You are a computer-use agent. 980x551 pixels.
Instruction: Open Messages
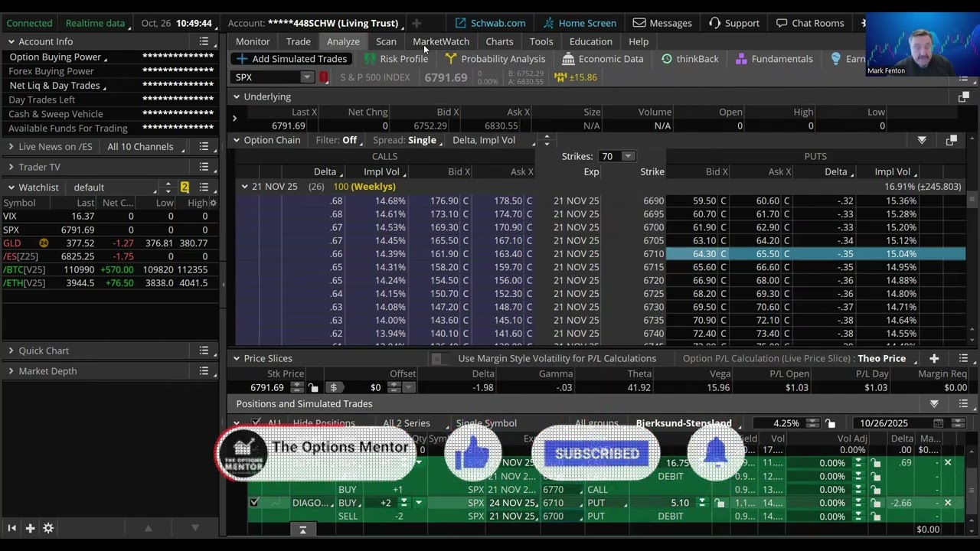click(x=662, y=23)
